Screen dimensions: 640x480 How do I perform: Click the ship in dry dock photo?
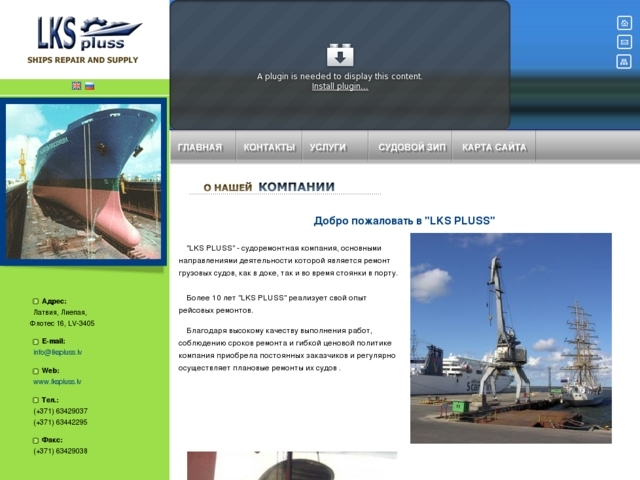(83, 182)
